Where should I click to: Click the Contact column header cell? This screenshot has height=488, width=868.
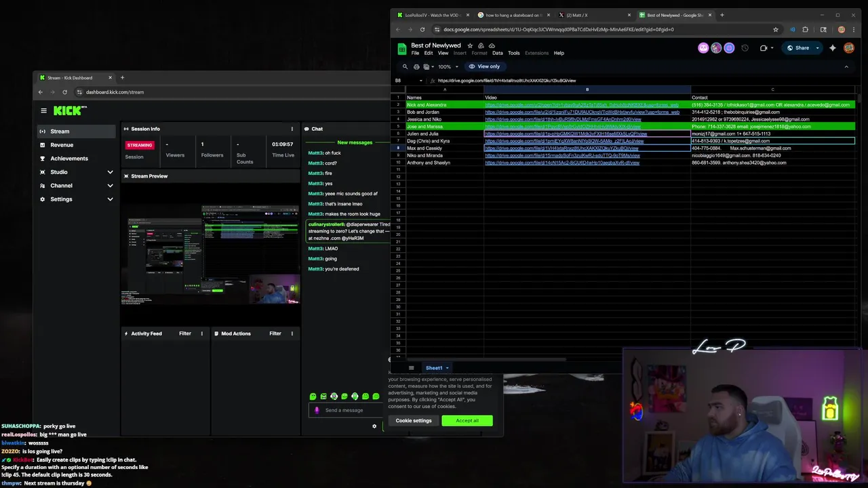772,98
